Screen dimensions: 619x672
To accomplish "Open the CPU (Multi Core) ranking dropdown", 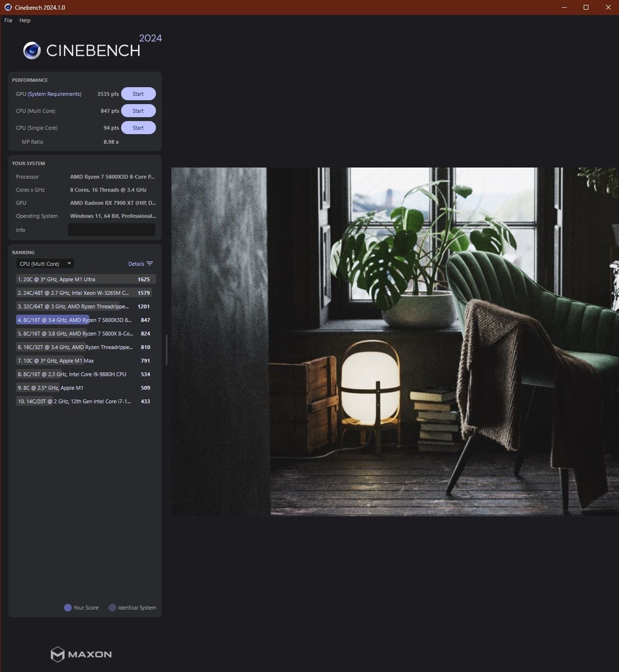I will (45, 264).
